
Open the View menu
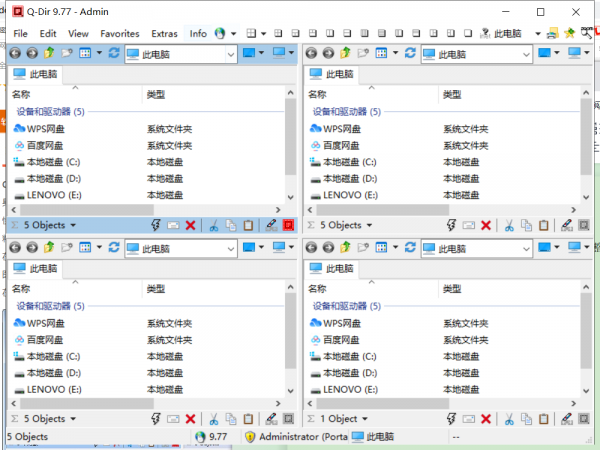[x=78, y=34]
